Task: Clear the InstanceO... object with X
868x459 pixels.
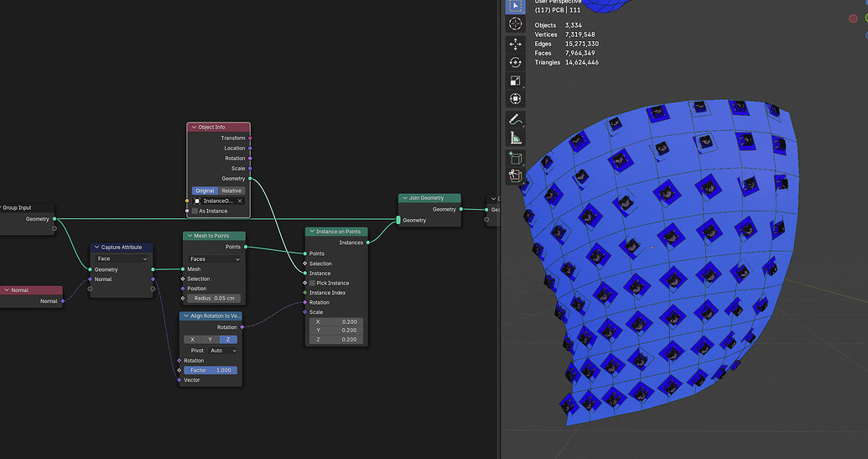Action: (x=240, y=201)
